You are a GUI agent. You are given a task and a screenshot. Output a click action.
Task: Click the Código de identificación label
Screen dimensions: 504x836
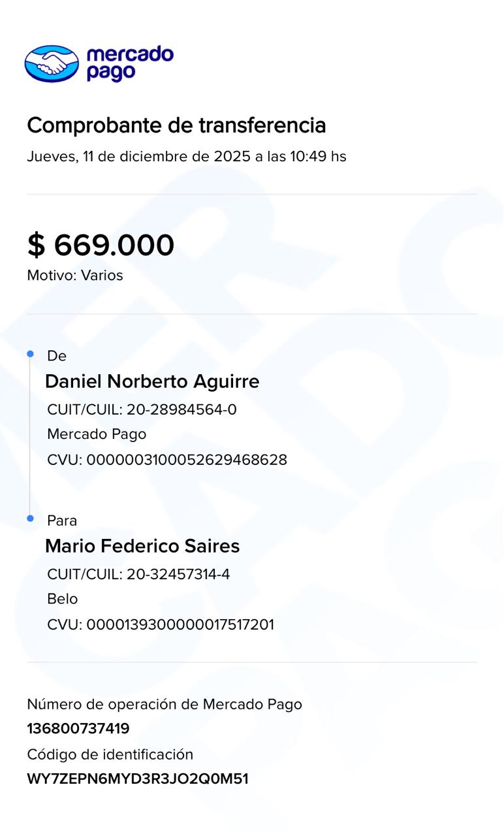pos(110,755)
